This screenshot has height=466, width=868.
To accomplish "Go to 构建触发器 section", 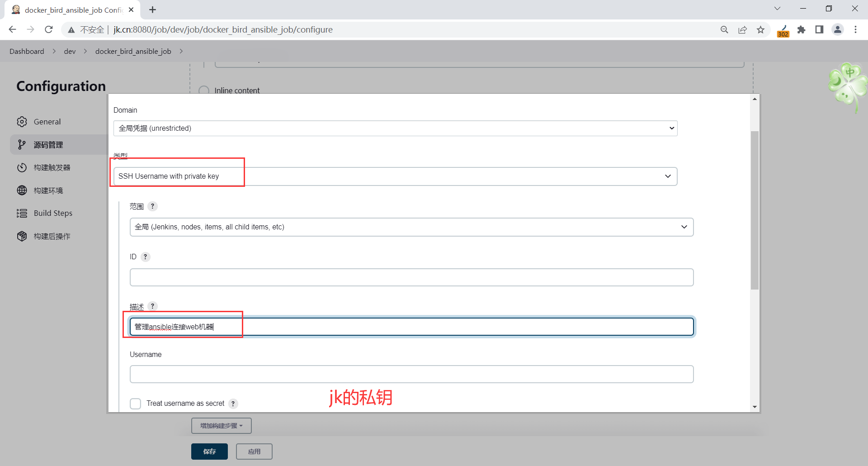I will coord(52,167).
